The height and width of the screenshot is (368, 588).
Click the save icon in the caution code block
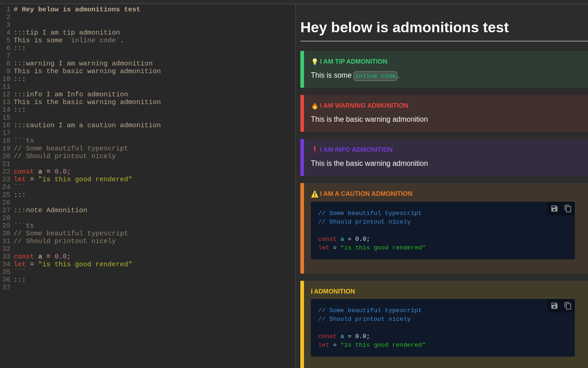tap(554, 209)
